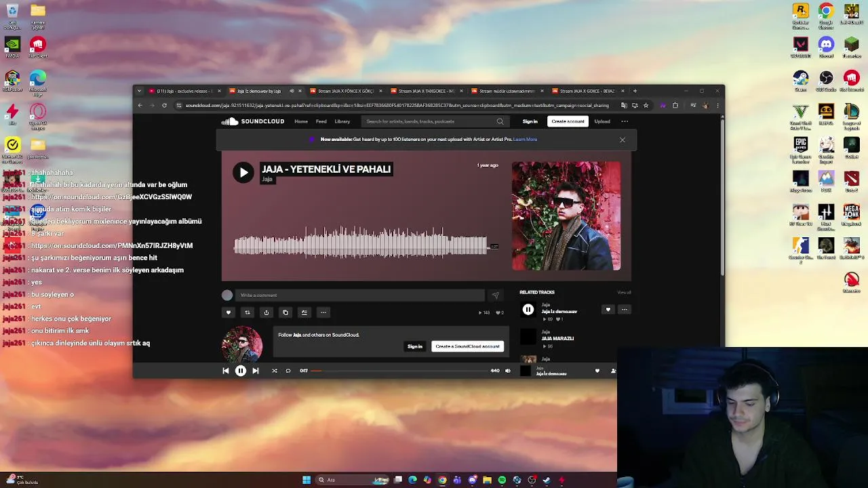
Task: Toggle shuffle in the bottom player bar
Action: pyautogui.click(x=275, y=371)
